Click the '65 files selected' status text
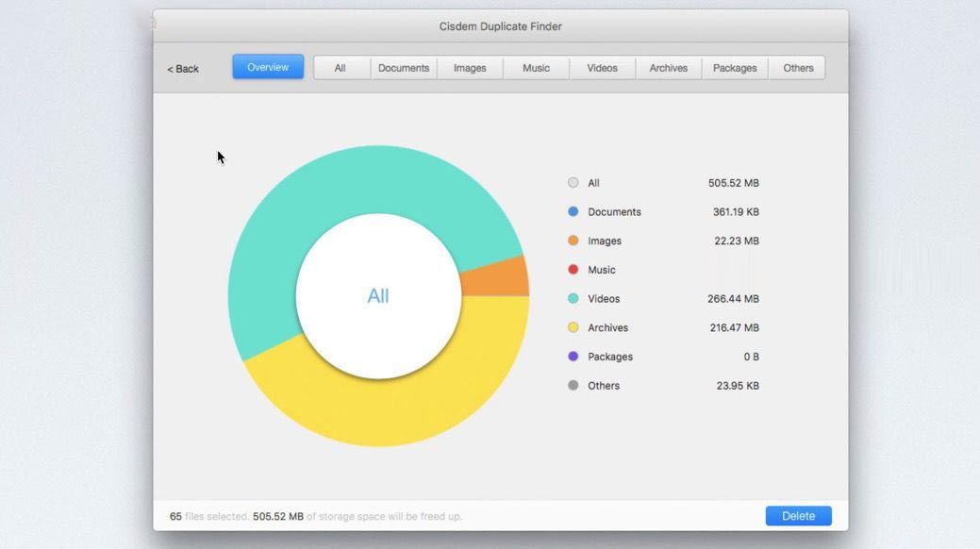The height and width of the screenshot is (549, 980). pos(209,517)
